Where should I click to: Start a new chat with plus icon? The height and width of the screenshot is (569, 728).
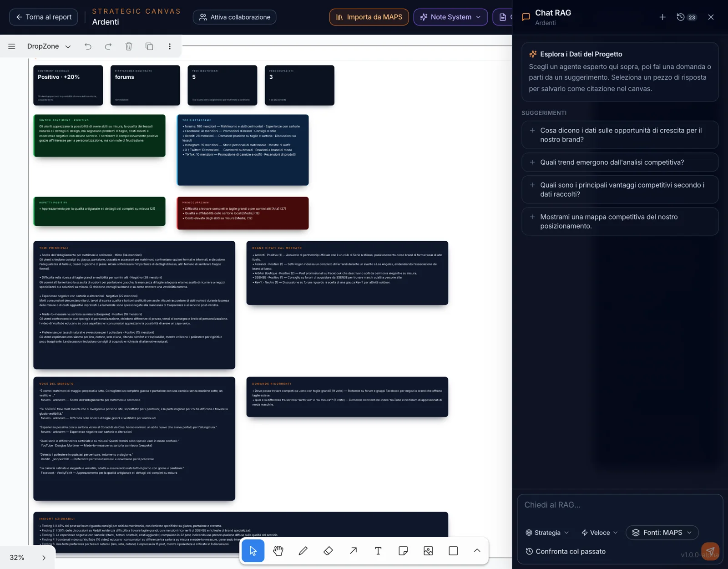[662, 17]
